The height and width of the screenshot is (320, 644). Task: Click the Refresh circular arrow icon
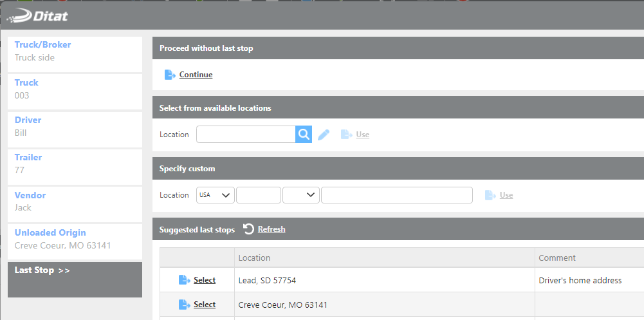248,229
